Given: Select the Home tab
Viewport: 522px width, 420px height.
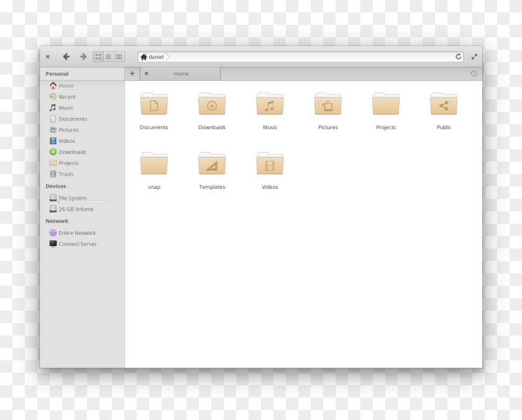Looking at the screenshot, I should click(181, 74).
